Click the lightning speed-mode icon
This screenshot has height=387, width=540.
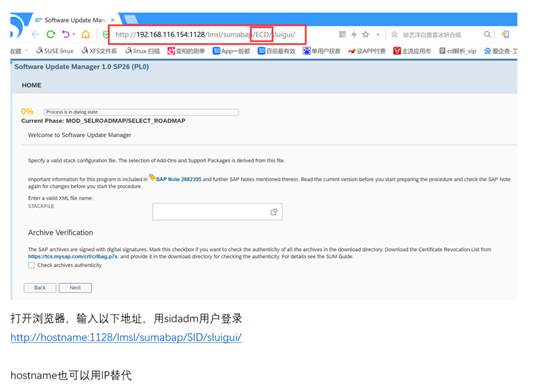(x=354, y=34)
